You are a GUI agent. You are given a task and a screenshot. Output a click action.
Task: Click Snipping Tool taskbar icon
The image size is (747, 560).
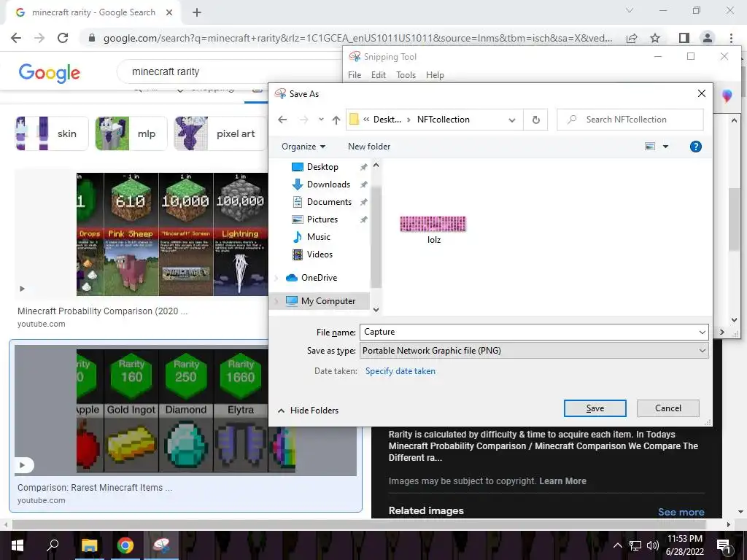[161, 545]
